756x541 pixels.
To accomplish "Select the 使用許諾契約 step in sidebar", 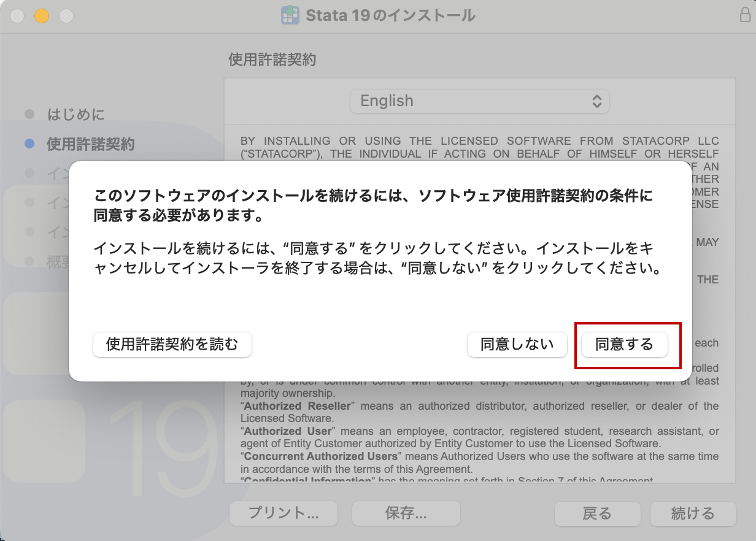I will click(90, 144).
